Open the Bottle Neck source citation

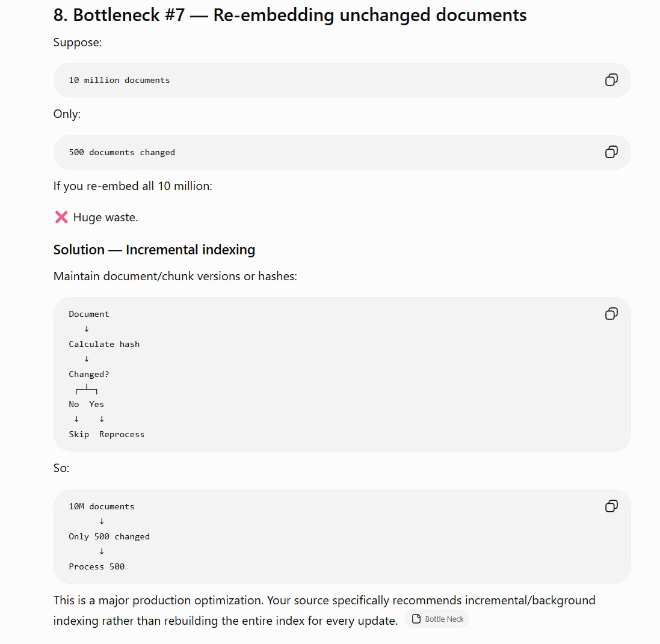[x=437, y=619]
